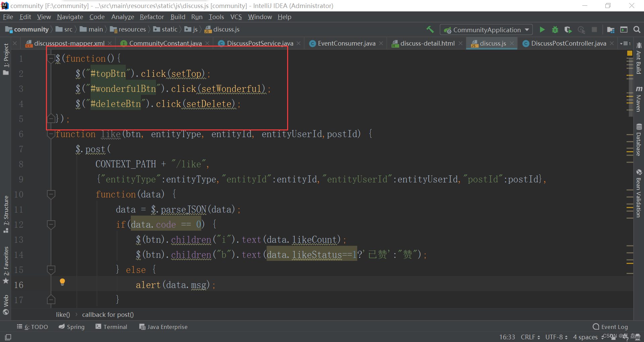Click js folder breadcrumb

click(191, 30)
